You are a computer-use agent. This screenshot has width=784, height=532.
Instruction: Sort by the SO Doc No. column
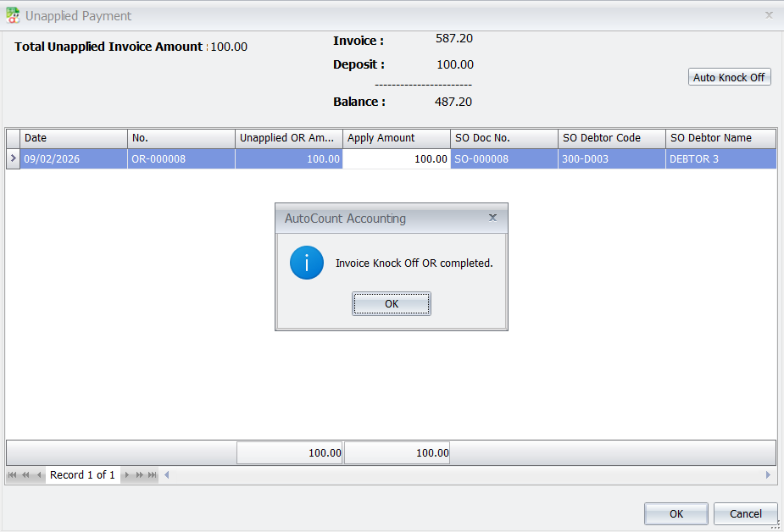click(503, 138)
